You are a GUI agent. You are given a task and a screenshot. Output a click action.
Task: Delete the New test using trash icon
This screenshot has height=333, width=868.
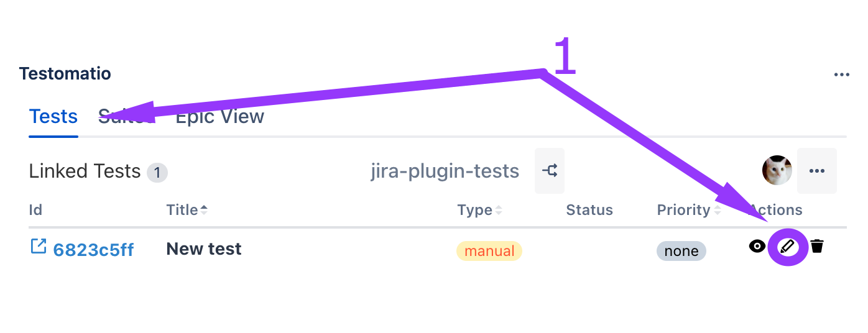pyautogui.click(x=817, y=247)
